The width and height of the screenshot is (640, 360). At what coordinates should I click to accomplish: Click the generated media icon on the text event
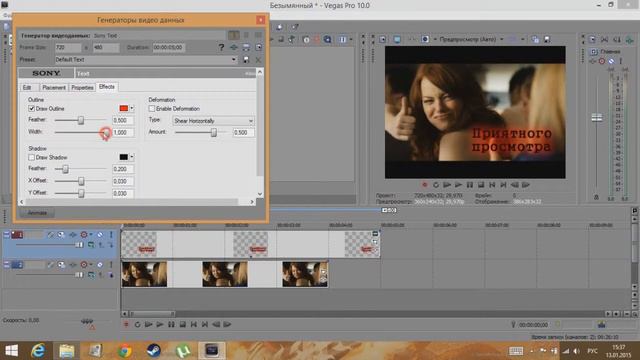[375, 234]
